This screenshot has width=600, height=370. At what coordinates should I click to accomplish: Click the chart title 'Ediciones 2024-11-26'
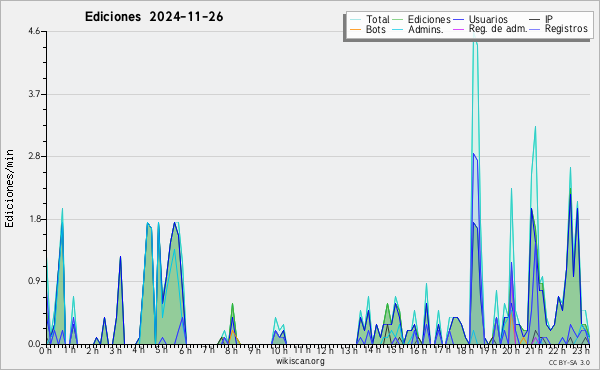click(154, 17)
